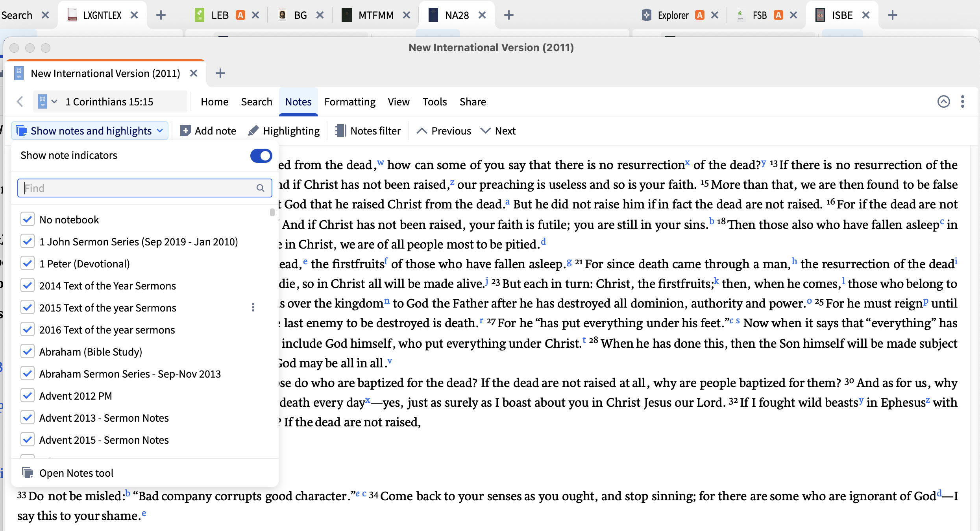Jump to the Next note
Viewport: 980px width, 531px height.
pyautogui.click(x=498, y=131)
